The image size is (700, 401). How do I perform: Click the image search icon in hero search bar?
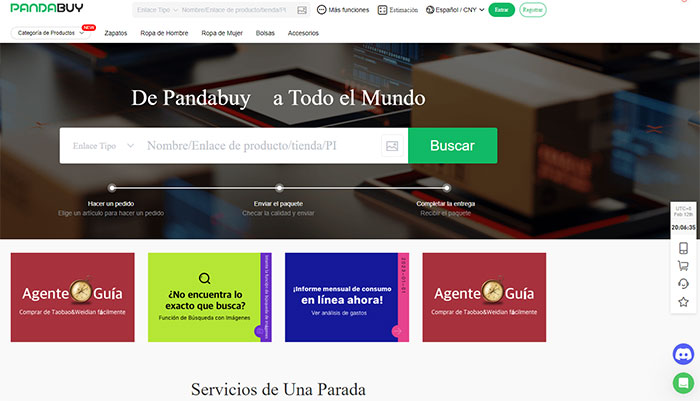[392, 146]
